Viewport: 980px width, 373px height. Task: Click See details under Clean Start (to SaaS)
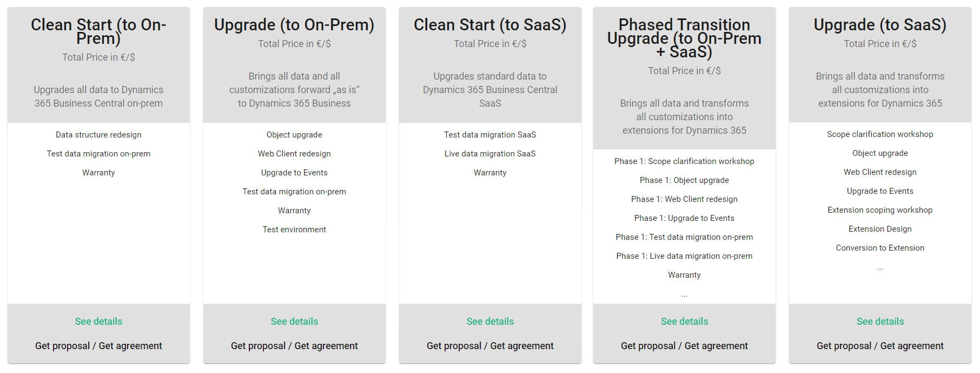490,322
